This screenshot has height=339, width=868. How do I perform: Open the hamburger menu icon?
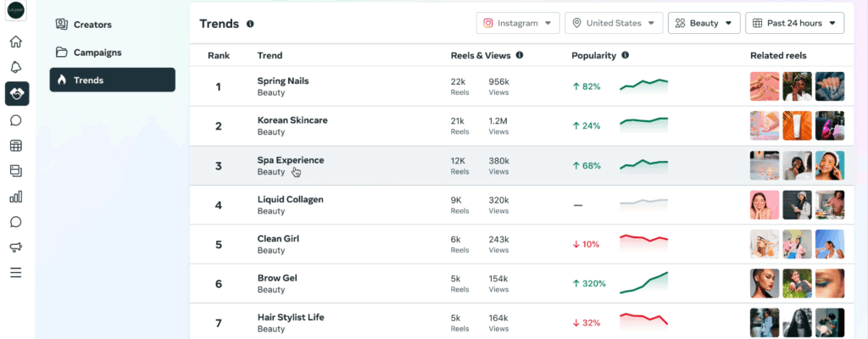[16, 273]
